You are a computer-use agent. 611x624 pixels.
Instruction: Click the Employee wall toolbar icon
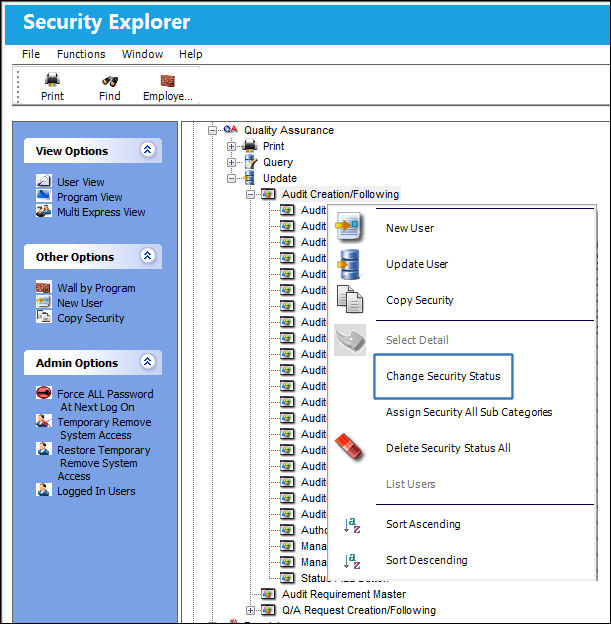[167, 80]
